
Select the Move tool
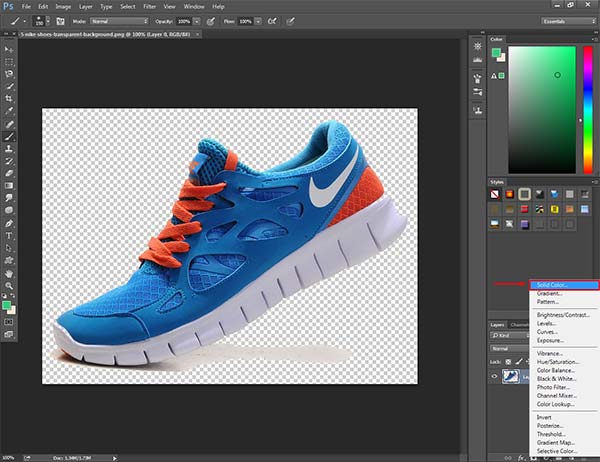[x=8, y=49]
